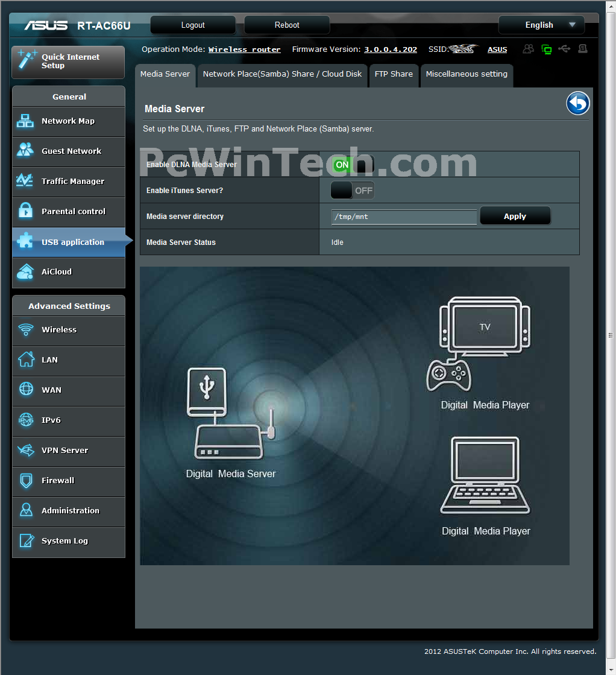
Task: Click the "Firmware Version:" label
Action: point(327,49)
